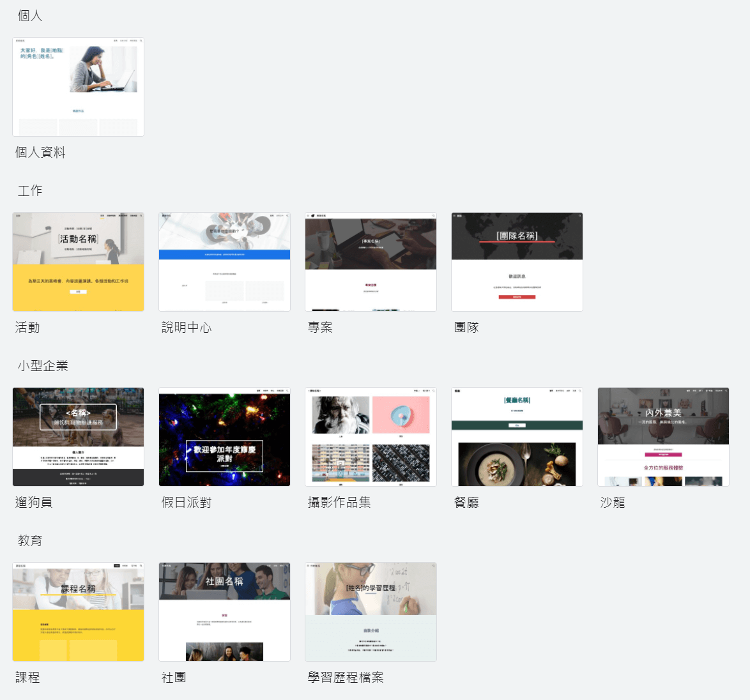Click the 學習歷程檔案 text label
This screenshot has height=700, width=750.
(x=346, y=678)
